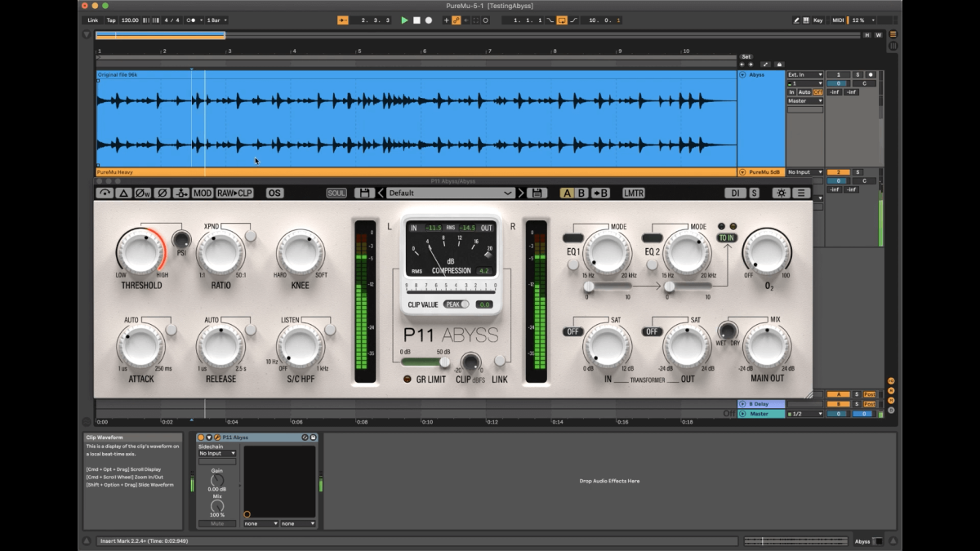
Task: Click the S/C HPF knob
Action: point(301,346)
